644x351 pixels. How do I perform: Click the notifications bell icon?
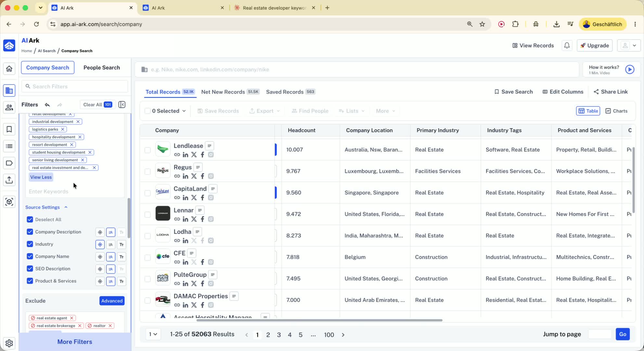point(567,45)
